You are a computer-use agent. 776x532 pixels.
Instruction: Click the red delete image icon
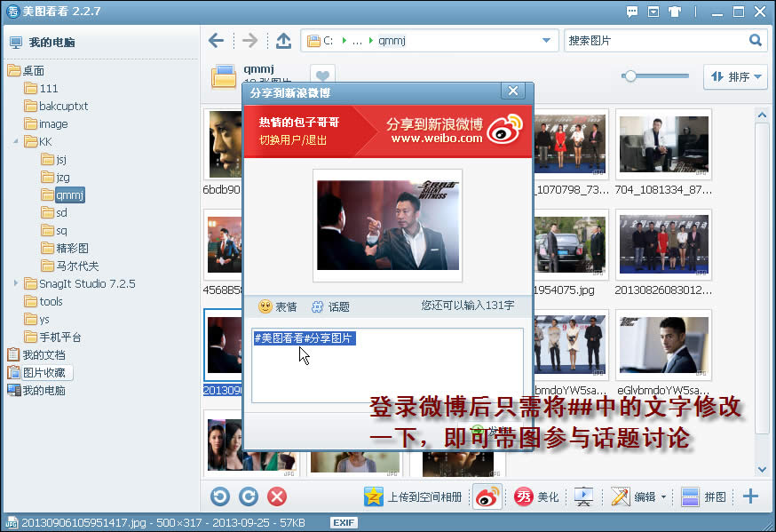point(277,496)
